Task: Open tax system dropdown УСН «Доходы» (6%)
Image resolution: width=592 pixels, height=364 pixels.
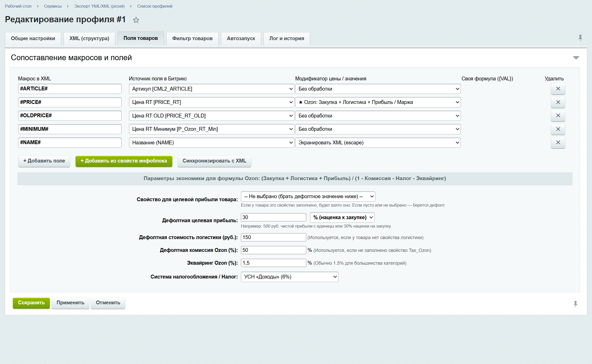Action: (x=290, y=277)
